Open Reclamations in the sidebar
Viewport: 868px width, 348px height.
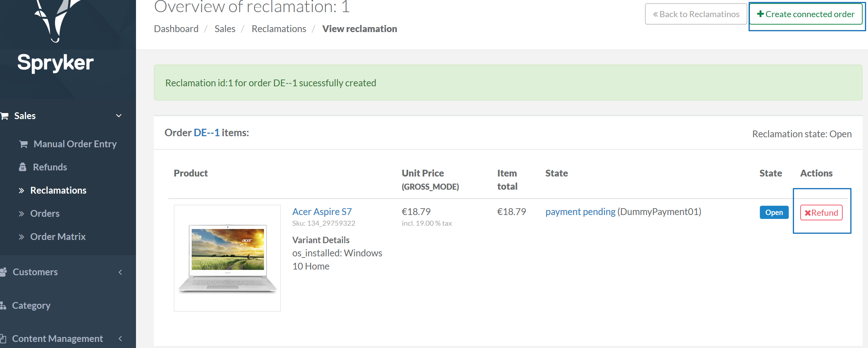58,190
